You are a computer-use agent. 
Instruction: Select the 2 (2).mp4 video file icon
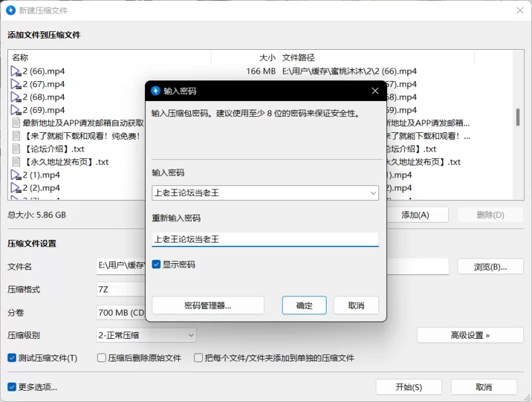pos(16,188)
